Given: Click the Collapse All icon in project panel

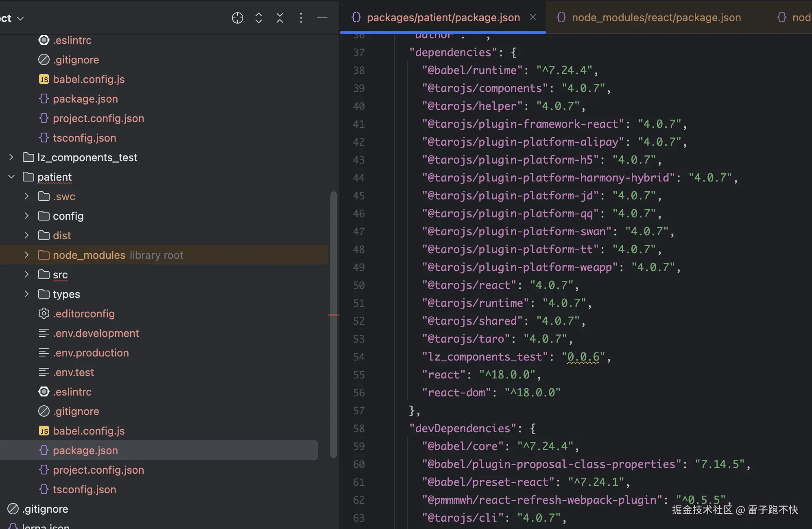Looking at the screenshot, I should (x=280, y=18).
